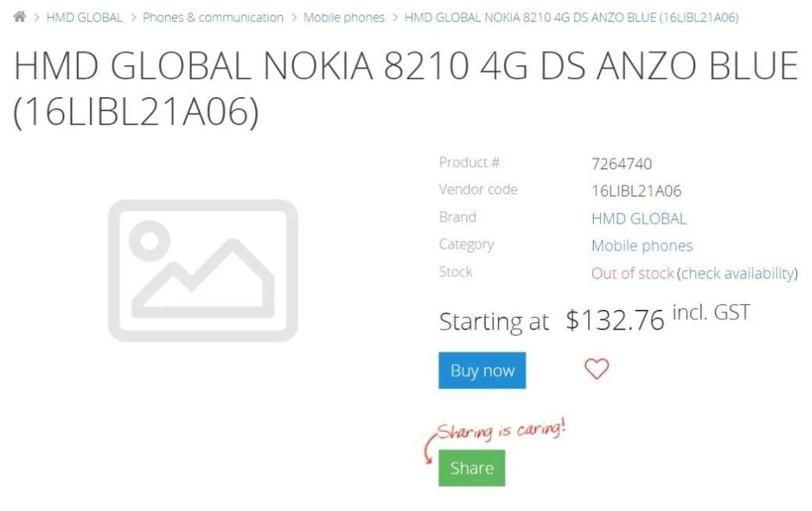Select the Phones & communication breadcrumb

[x=214, y=16]
